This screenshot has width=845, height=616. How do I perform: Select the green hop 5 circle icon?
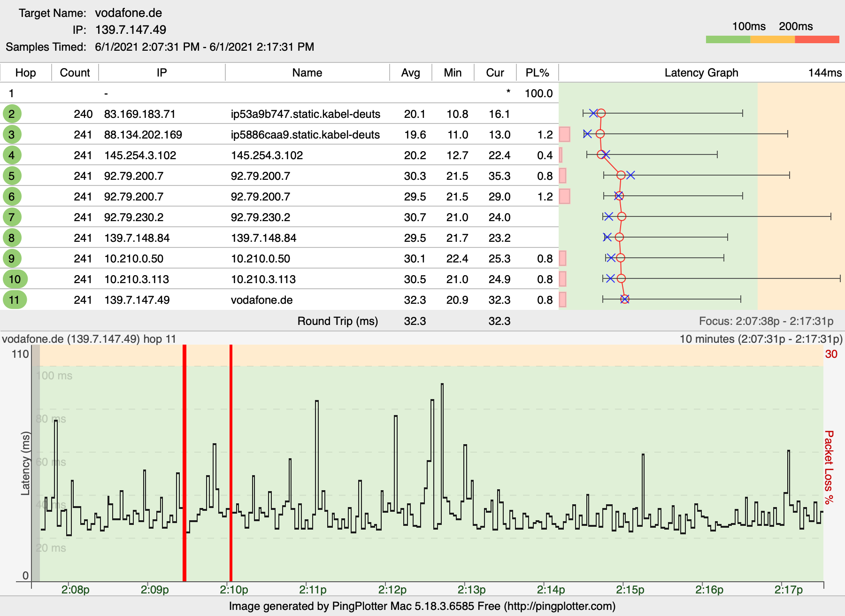(12, 176)
